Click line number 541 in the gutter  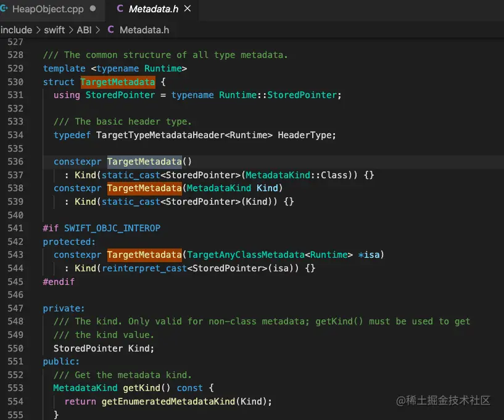pyautogui.click(x=15, y=228)
